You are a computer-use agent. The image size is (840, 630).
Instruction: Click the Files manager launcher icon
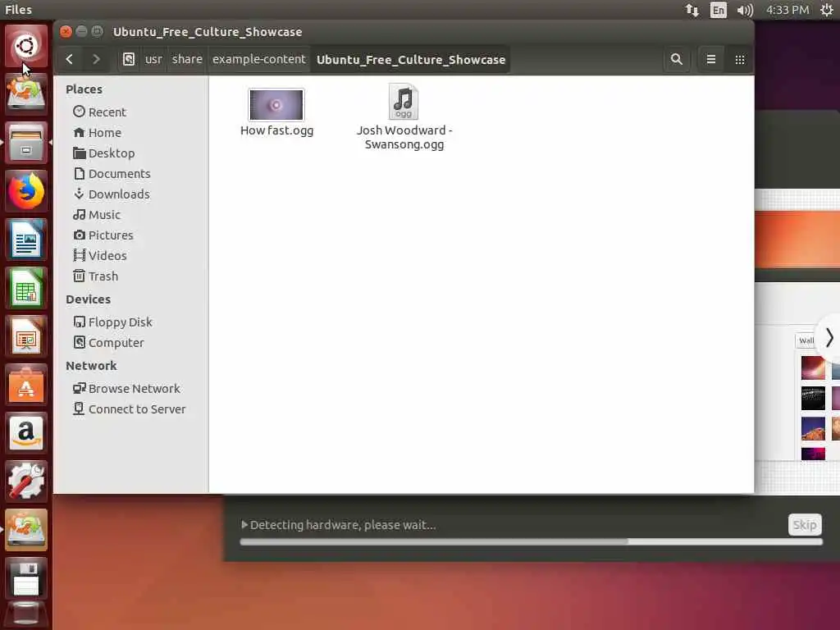25,143
